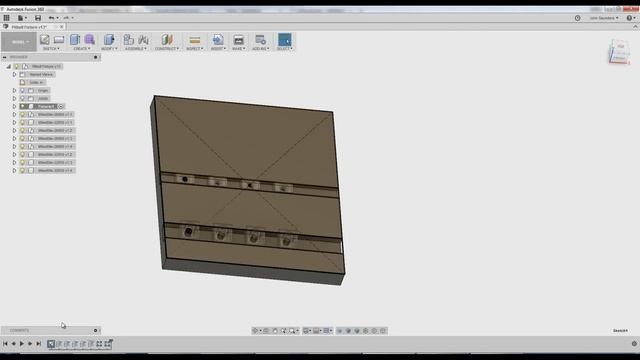This screenshot has height=360, width=640.
Task: Open timeline settings gear
Action: click(x=634, y=344)
